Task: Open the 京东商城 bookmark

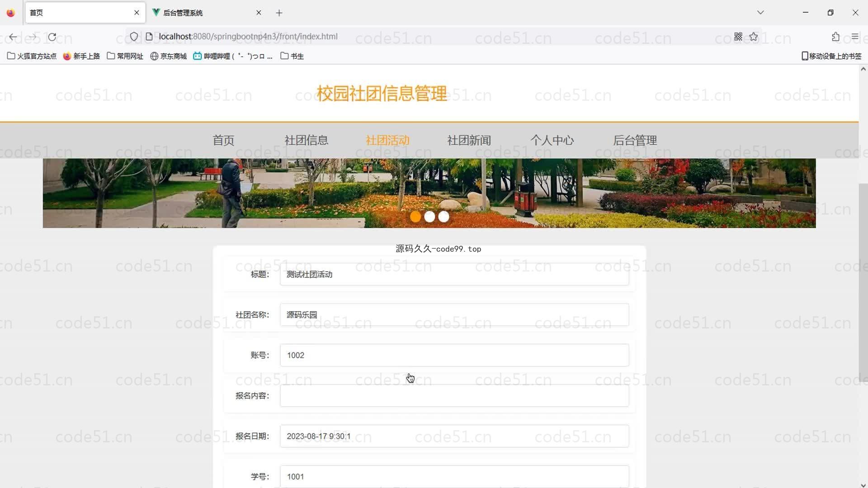Action: pyautogui.click(x=168, y=56)
